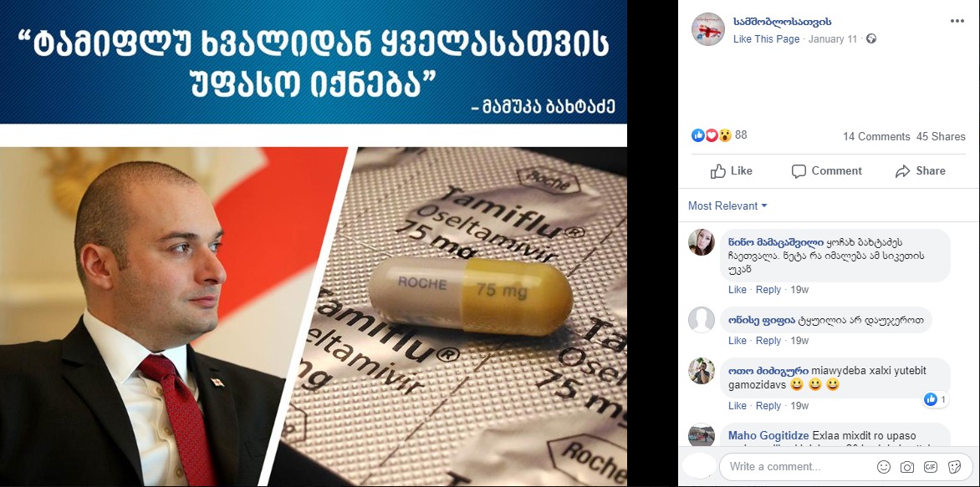
Task: Click the globe public privacy icon
Action: coord(871,38)
